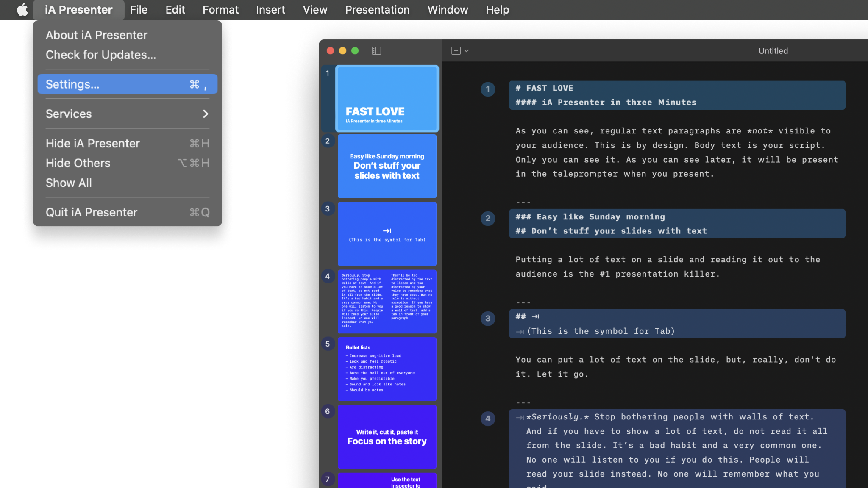Click slide number 2 badge in editor
Image resolution: width=868 pixels, height=488 pixels.
488,218
